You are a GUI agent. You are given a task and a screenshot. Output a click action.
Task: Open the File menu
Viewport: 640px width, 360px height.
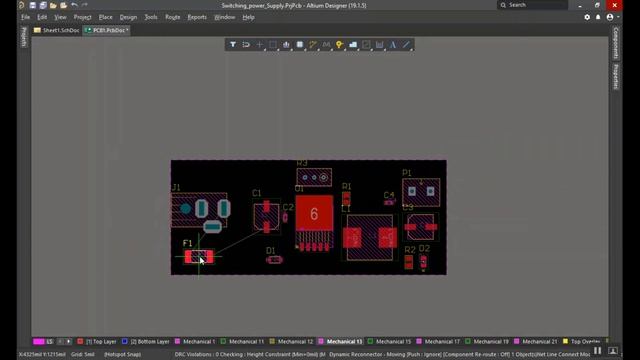tap(25, 17)
